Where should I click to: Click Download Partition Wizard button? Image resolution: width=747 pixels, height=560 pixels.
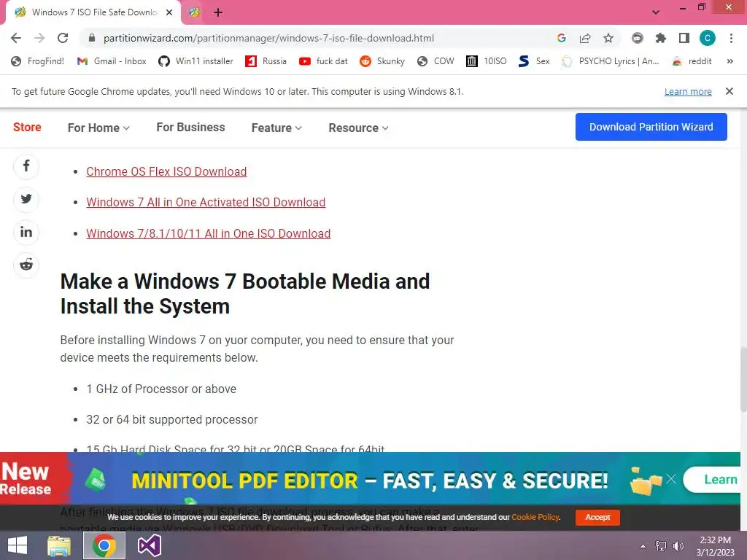651,127
